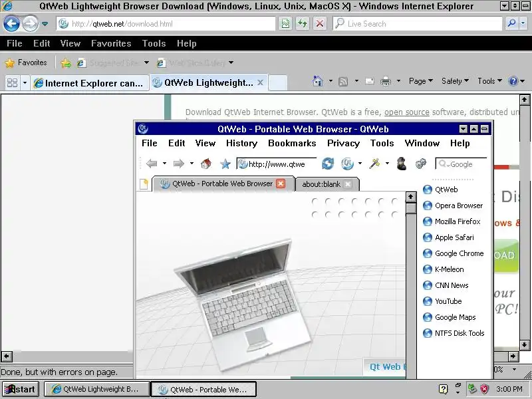Run Live Search magnifier button
The image size is (532, 399).
tap(511, 23)
